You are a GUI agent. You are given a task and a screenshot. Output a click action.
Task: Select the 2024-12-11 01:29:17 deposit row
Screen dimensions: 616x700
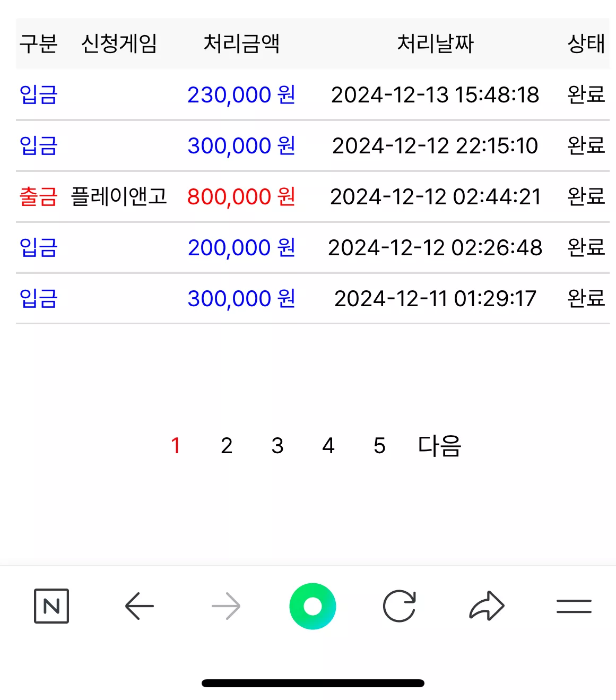313,298
